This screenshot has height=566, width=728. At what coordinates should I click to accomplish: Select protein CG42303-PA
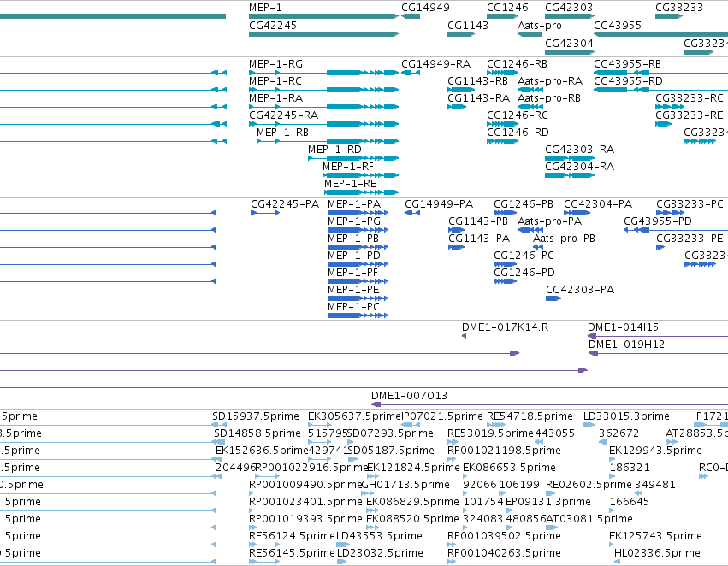pos(580,291)
